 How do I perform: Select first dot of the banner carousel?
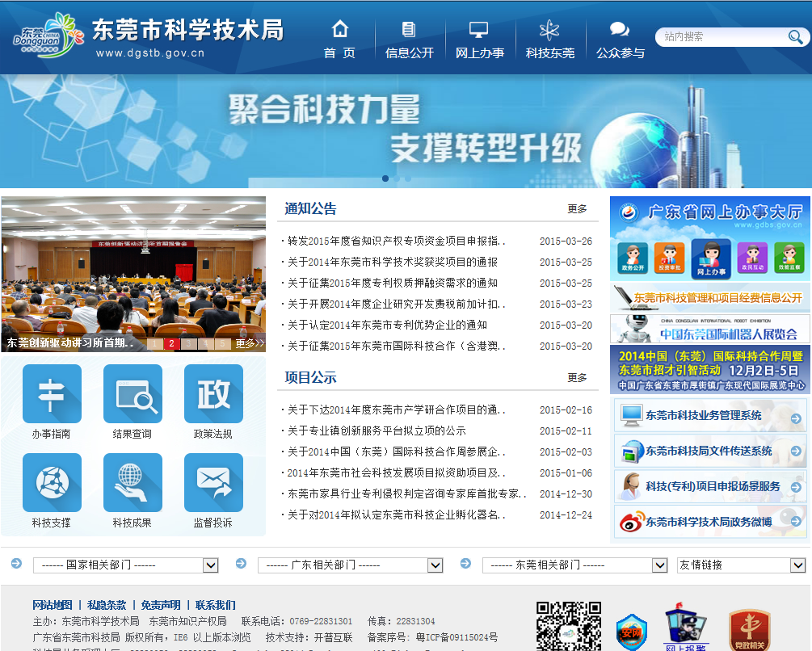pos(385,178)
